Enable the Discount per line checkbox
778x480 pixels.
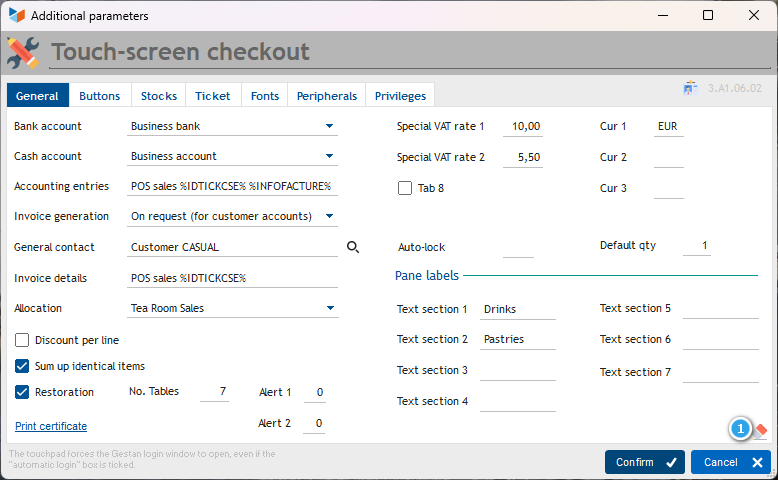[x=22, y=340]
